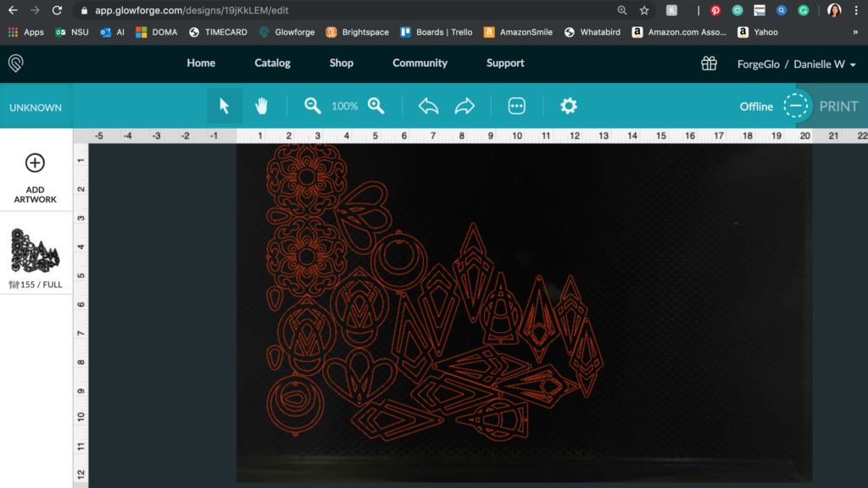Select the earring artwork thumbnail in sidebar
868x488 pixels.
click(35, 251)
